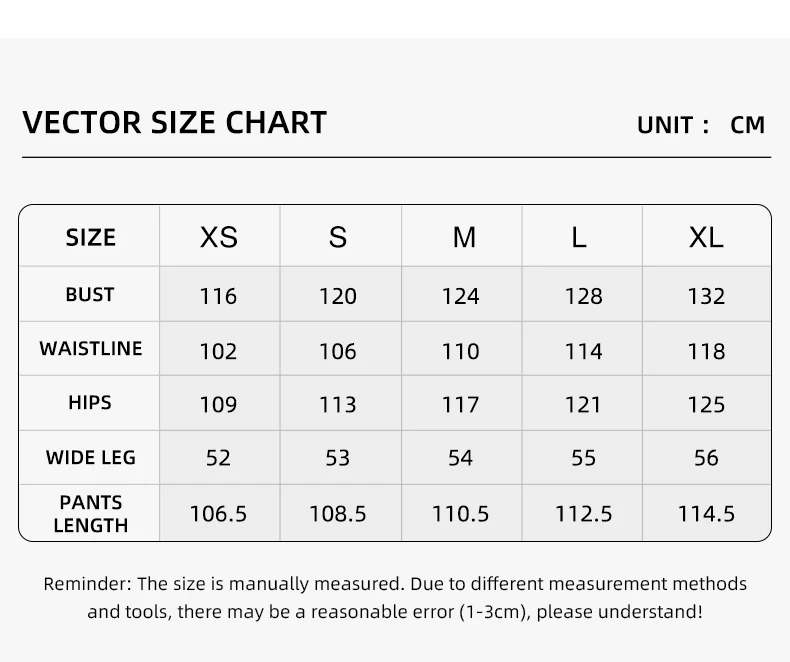Select the M size column header
The width and height of the screenshot is (790, 662).
point(464,237)
